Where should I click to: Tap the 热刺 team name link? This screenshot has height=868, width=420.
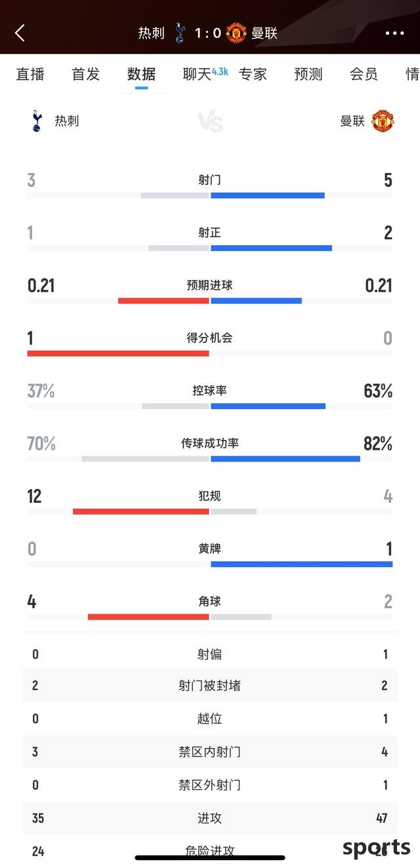click(67, 121)
